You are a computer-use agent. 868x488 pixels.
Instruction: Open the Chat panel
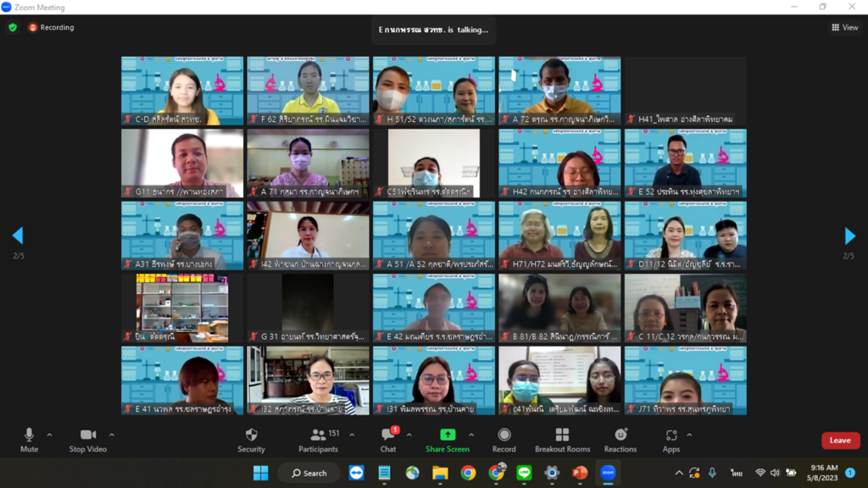point(387,439)
